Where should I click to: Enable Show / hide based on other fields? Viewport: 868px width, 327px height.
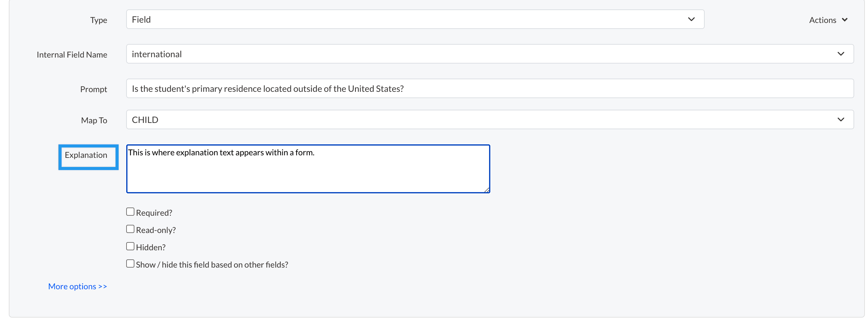pyautogui.click(x=130, y=264)
